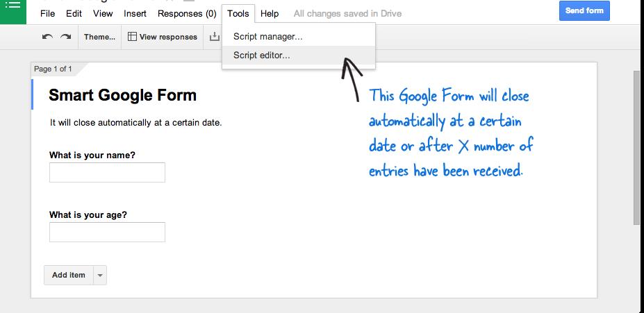Click the Add item button
Screen dimensions: 644x313
tap(69, 275)
